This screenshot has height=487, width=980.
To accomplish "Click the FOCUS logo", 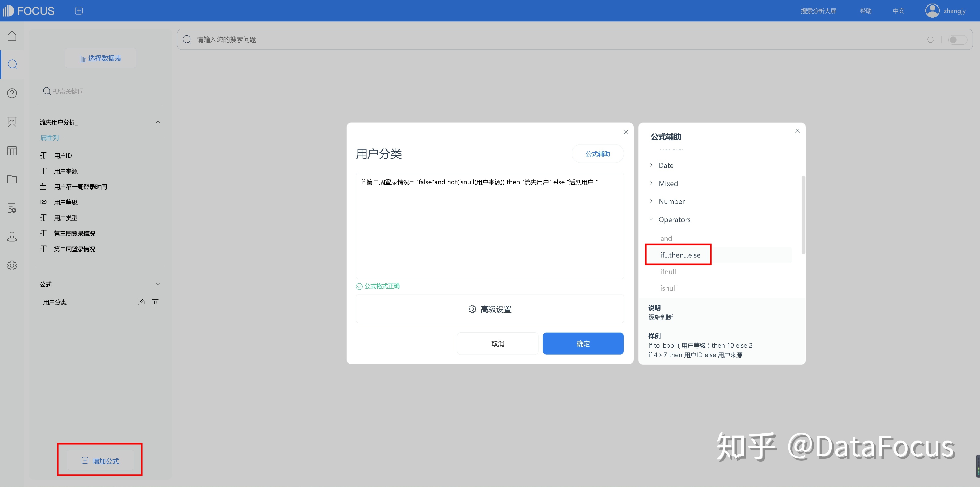I will (29, 11).
